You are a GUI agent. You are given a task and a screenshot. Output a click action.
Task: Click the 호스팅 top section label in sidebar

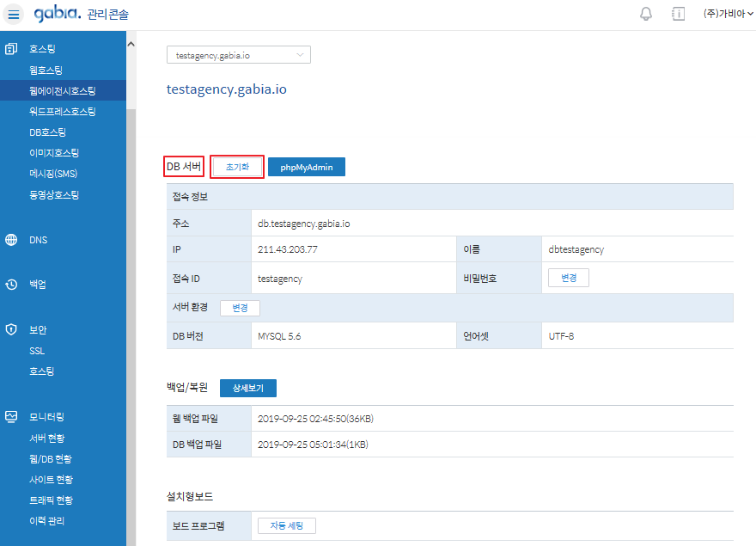(42, 49)
